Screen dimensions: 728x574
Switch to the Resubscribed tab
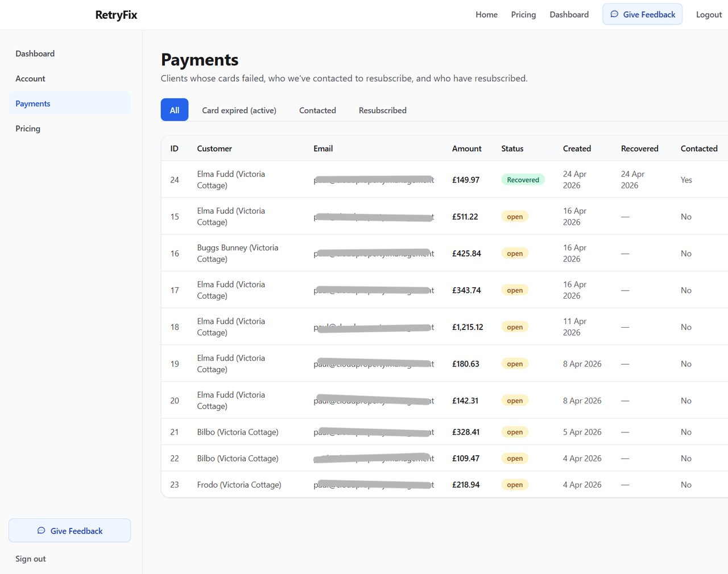click(x=383, y=110)
